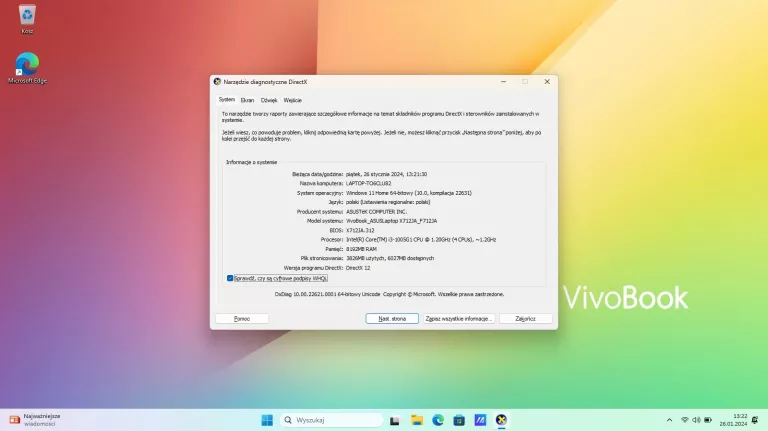Viewport: 768px width, 431px height.
Task: Switch to the Wejście tab
Action: [x=292, y=100]
